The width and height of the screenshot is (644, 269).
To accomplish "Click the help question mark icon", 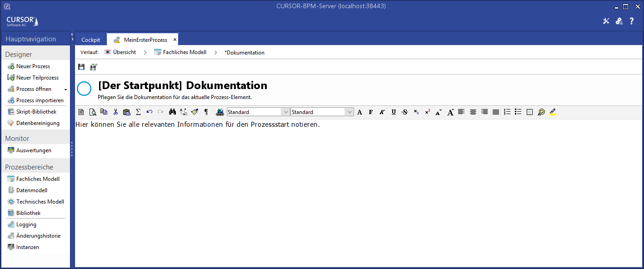I will tap(631, 21).
